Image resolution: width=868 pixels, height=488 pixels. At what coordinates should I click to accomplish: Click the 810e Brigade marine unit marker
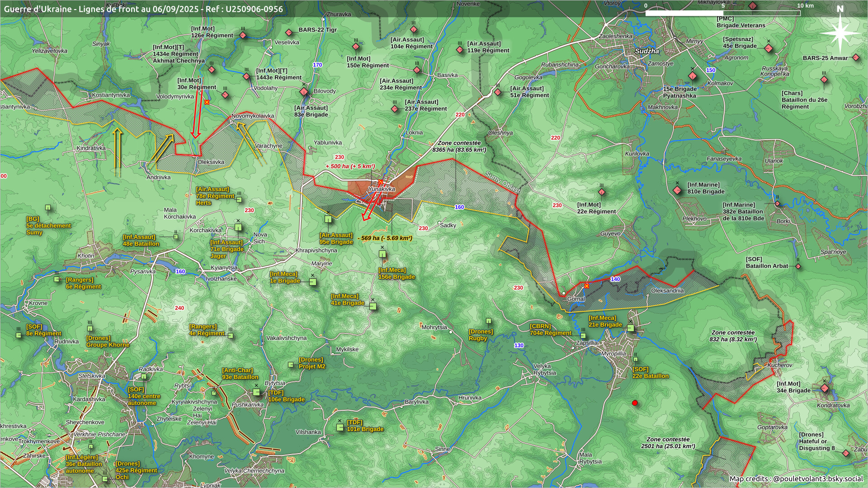tap(677, 190)
